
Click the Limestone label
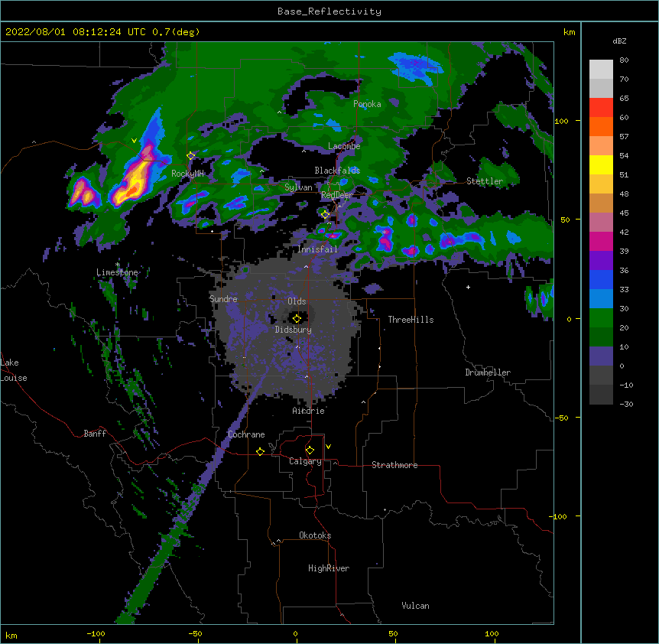(x=117, y=272)
